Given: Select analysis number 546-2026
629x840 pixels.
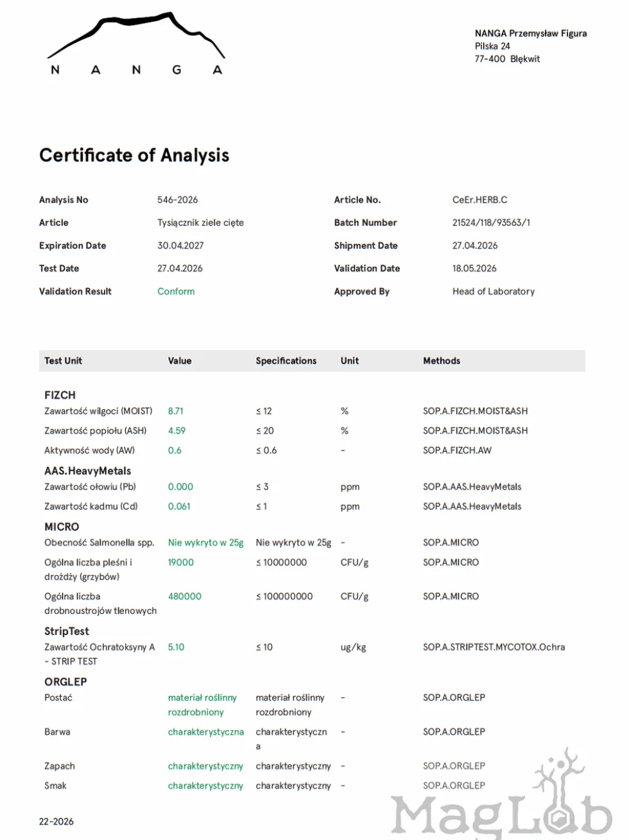Looking at the screenshot, I should coord(178,200).
